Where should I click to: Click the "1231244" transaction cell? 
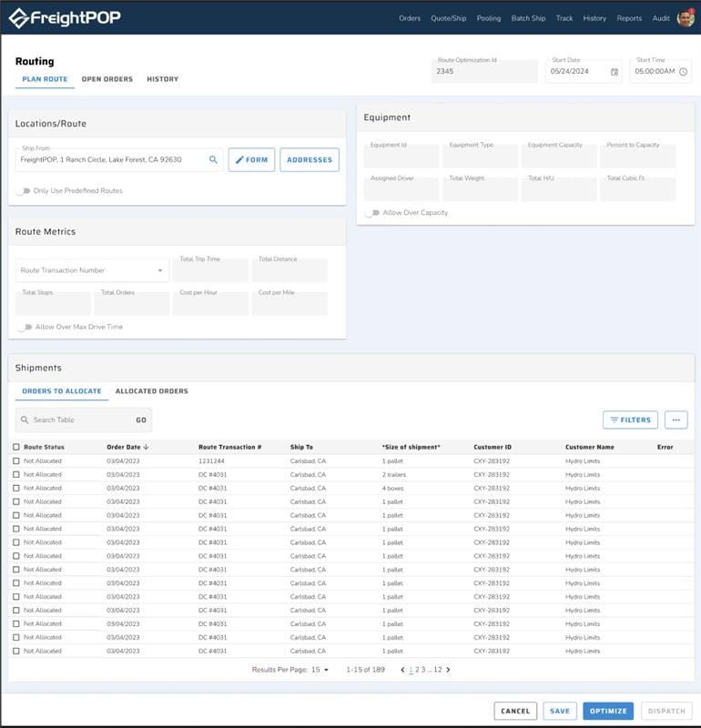(211, 461)
